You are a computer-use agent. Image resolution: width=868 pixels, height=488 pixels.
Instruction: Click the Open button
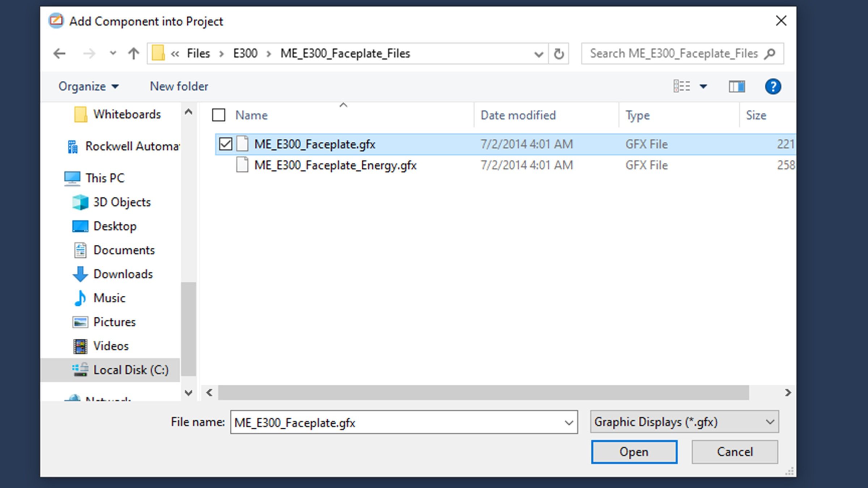pyautogui.click(x=634, y=451)
